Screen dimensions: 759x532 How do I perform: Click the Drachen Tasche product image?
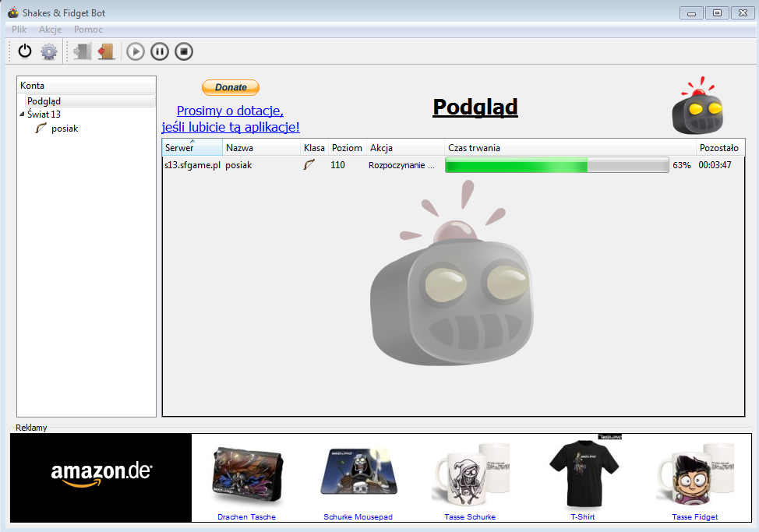[x=247, y=476]
